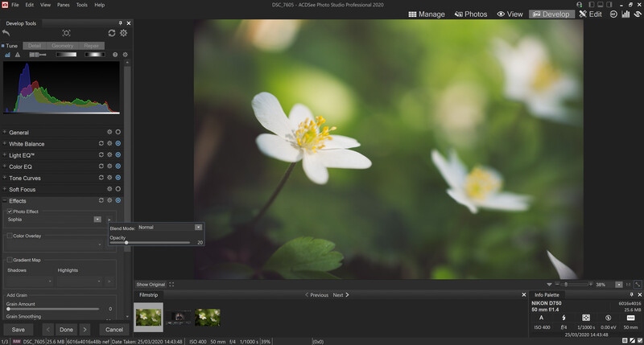Click the flash icon in Info Palette
Screen dimensions: 644x345
point(564,318)
